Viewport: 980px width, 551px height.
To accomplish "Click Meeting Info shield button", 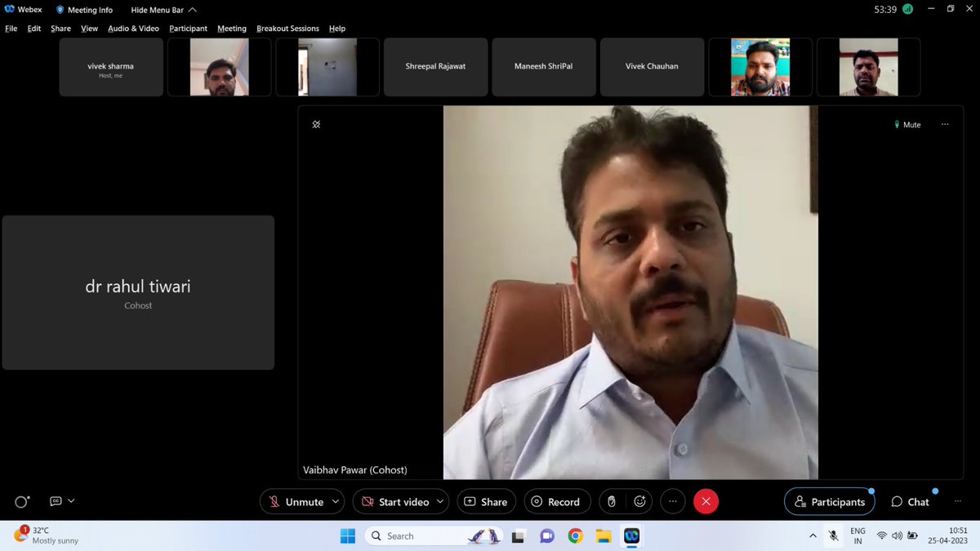I will click(x=84, y=10).
